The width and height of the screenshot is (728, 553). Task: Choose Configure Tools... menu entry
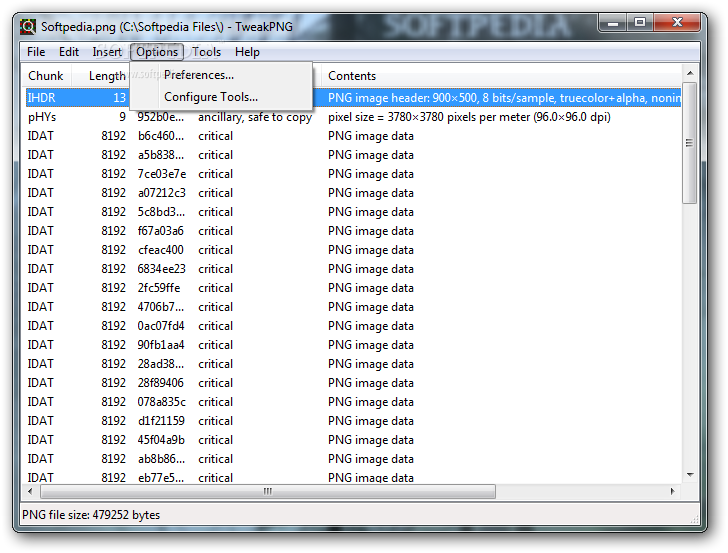[221, 97]
